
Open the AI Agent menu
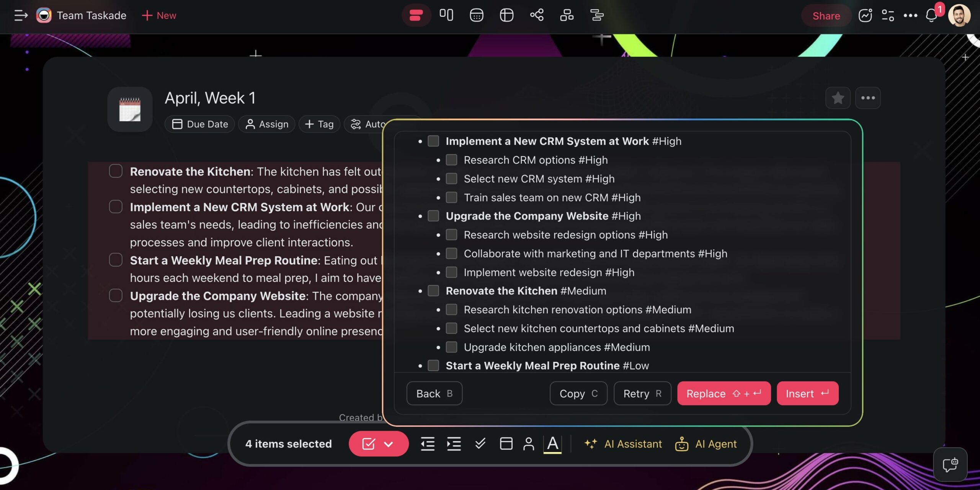pyautogui.click(x=706, y=444)
